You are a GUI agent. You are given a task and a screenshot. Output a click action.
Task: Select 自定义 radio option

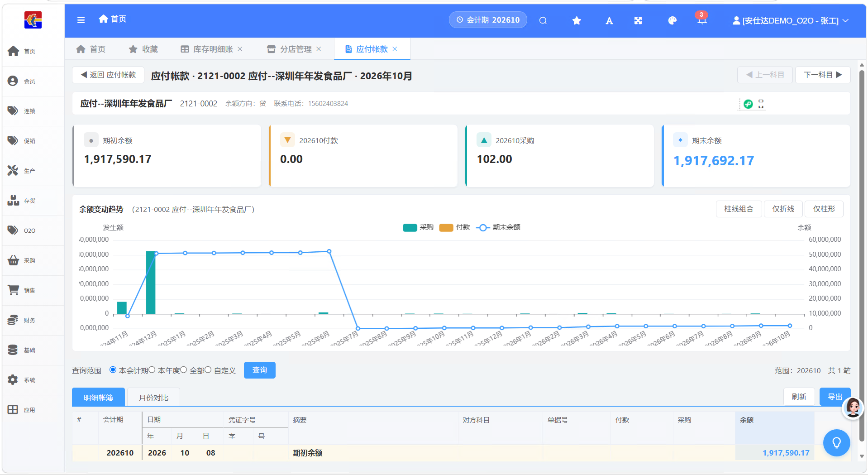click(x=208, y=370)
